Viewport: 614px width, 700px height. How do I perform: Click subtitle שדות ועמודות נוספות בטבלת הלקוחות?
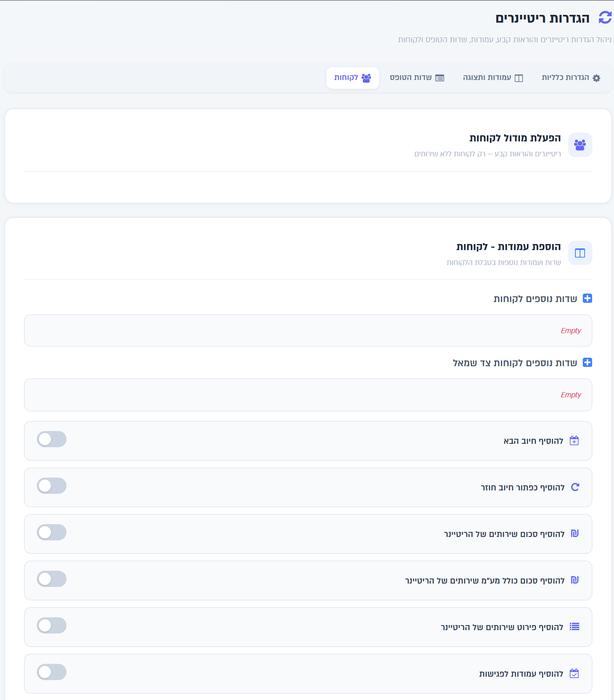pos(504,262)
